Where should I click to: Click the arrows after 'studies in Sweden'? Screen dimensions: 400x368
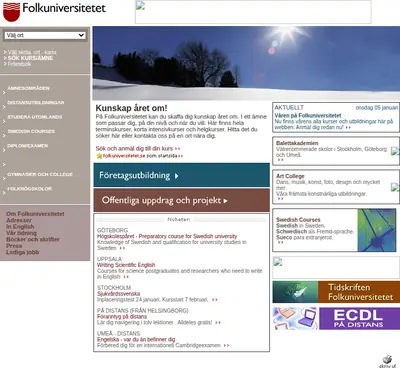coord(122,248)
